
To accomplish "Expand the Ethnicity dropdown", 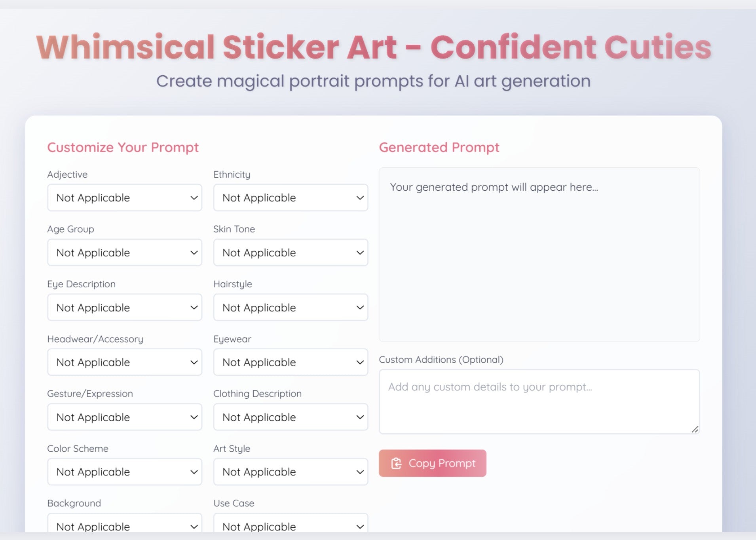I will pyautogui.click(x=291, y=198).
